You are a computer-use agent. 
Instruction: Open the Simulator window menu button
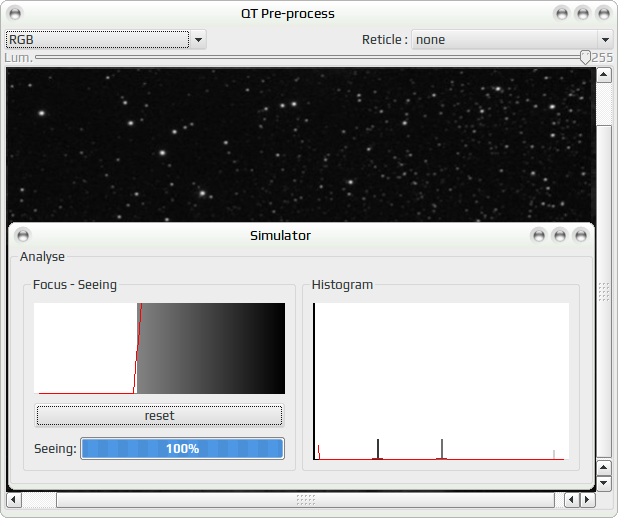[23, 235]
